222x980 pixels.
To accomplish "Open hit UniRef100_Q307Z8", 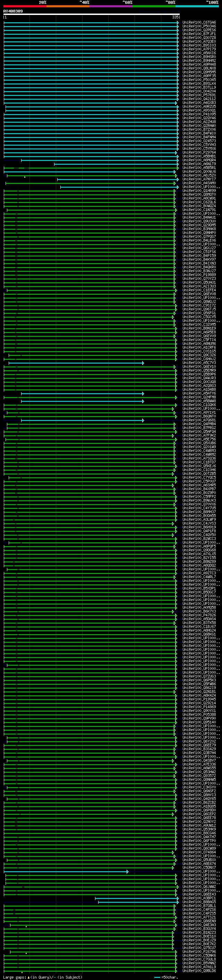I will pos(199,38).
